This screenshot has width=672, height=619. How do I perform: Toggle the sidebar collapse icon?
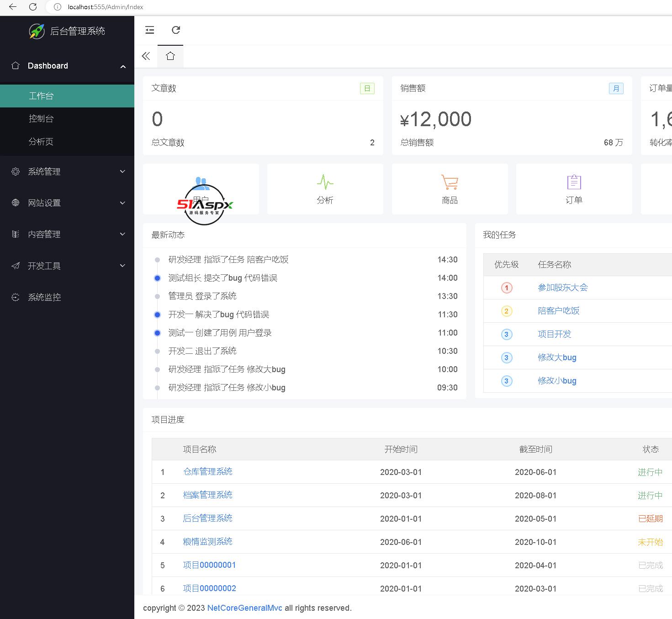(x=150, y=30)
